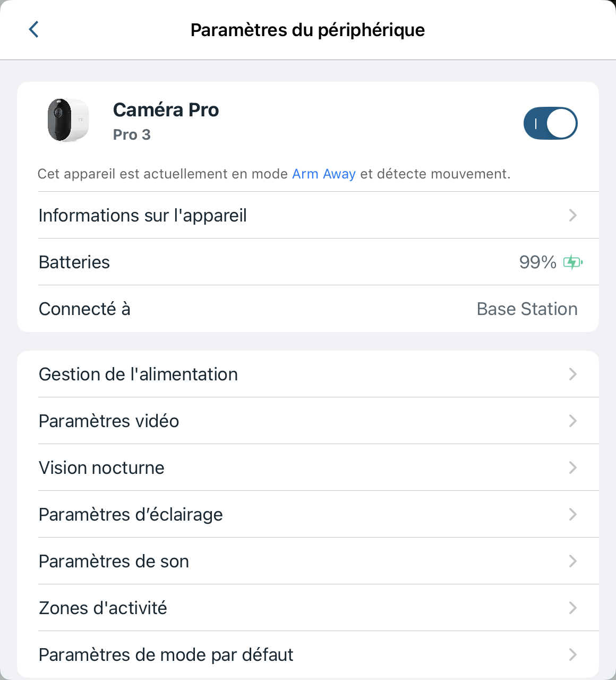The image size is (616, 680).
Task: Tap chevron next to Gestion de l'alimentation
Action: point(572,374)
